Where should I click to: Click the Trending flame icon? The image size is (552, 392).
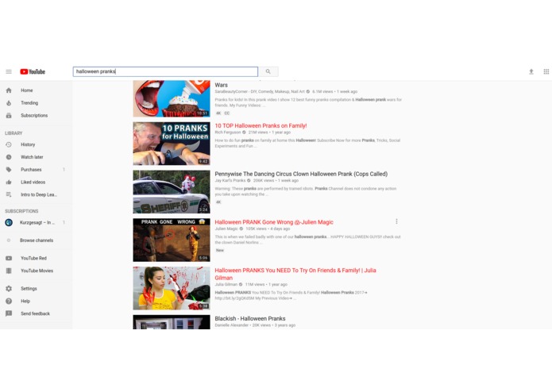9,103
